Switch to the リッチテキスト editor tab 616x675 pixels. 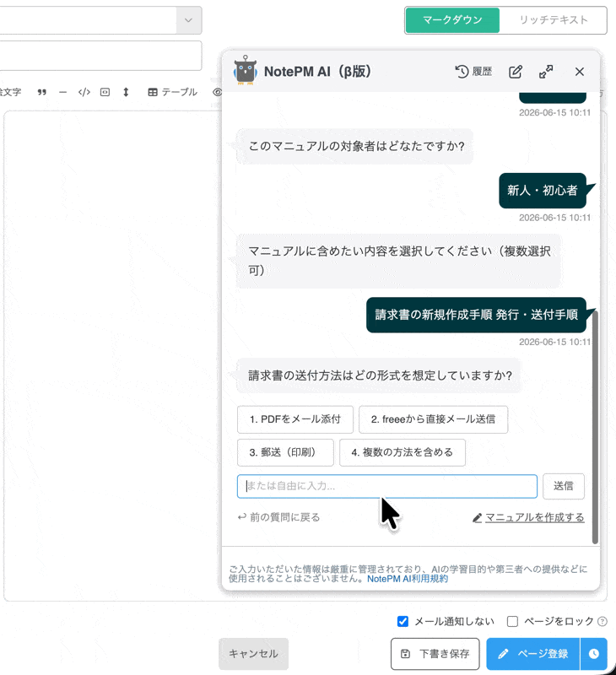click(x=554, y=19)
